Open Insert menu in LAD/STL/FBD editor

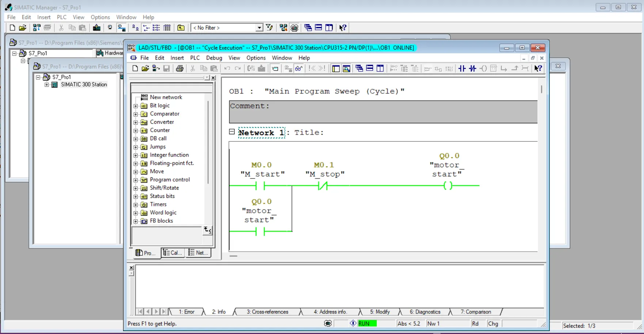click(177, 58)
